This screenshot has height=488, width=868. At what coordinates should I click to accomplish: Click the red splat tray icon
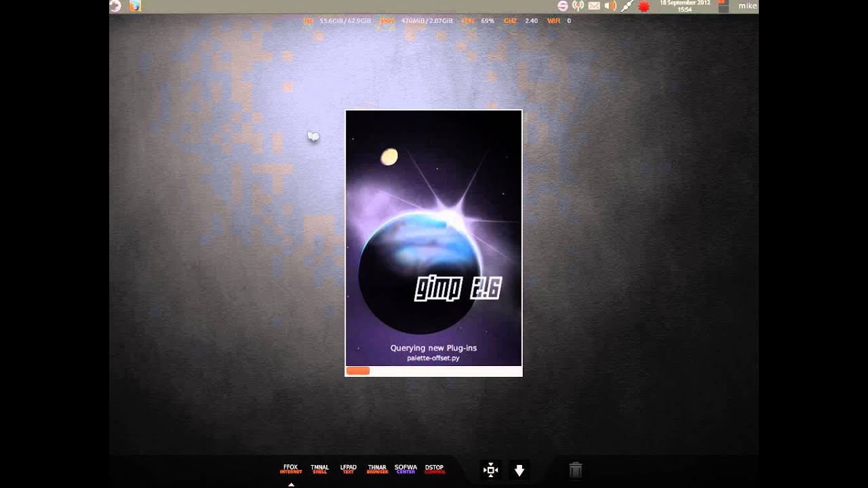644,6
